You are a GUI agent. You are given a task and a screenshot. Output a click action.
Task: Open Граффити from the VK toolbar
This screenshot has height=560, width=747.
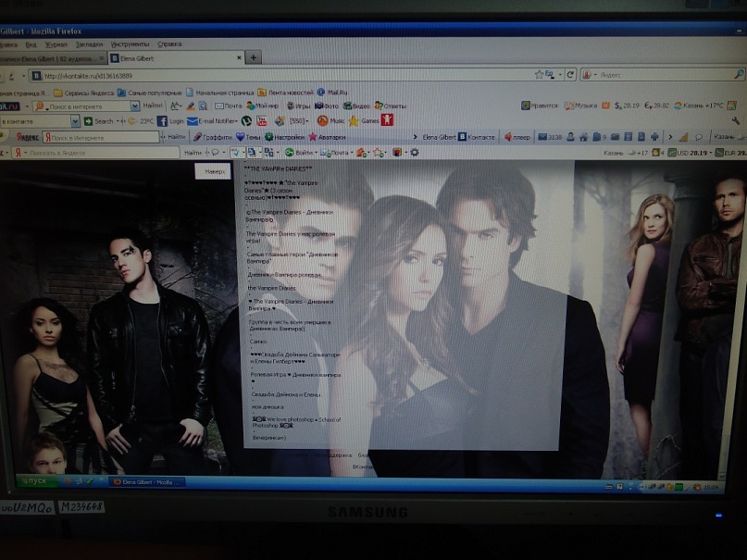[x=212, y=137]
